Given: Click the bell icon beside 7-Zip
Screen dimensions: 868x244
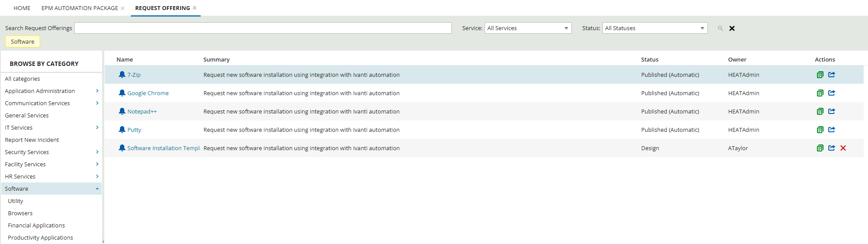Looking at the screenshot, I should tap(122, 75).
